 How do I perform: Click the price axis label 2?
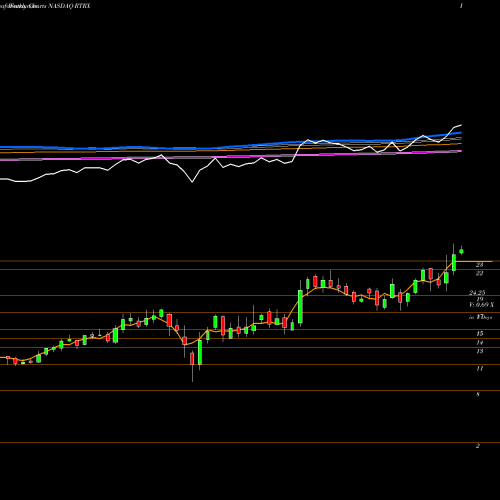478,446
